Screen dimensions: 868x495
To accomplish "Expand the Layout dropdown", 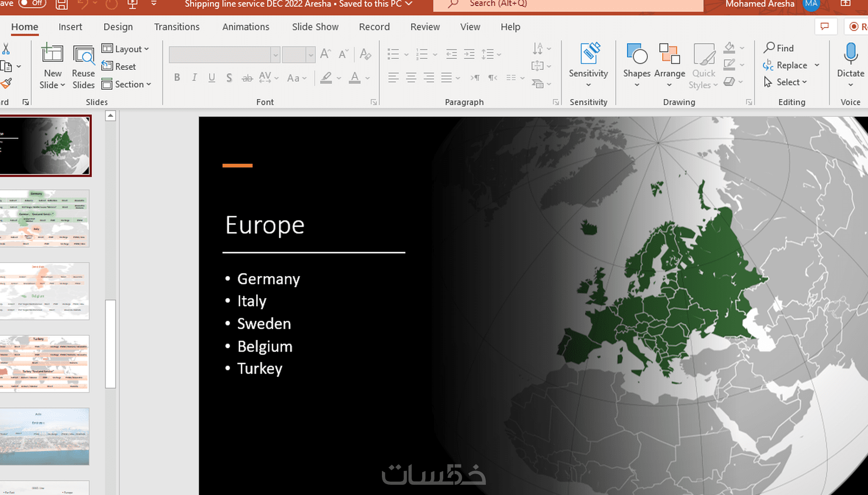I will click(x=126, y=49).
